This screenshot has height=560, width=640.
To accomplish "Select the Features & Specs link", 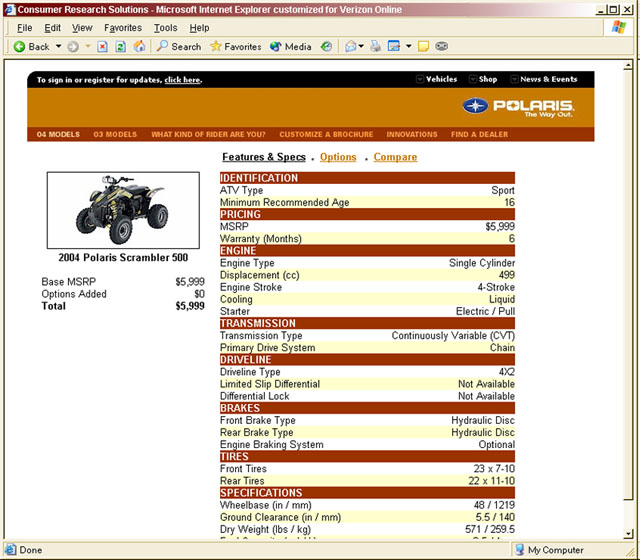I will 264,157.
